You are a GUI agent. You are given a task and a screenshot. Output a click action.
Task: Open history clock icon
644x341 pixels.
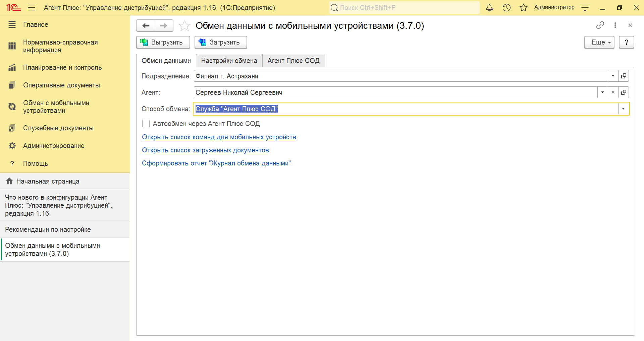click(506, 8)
